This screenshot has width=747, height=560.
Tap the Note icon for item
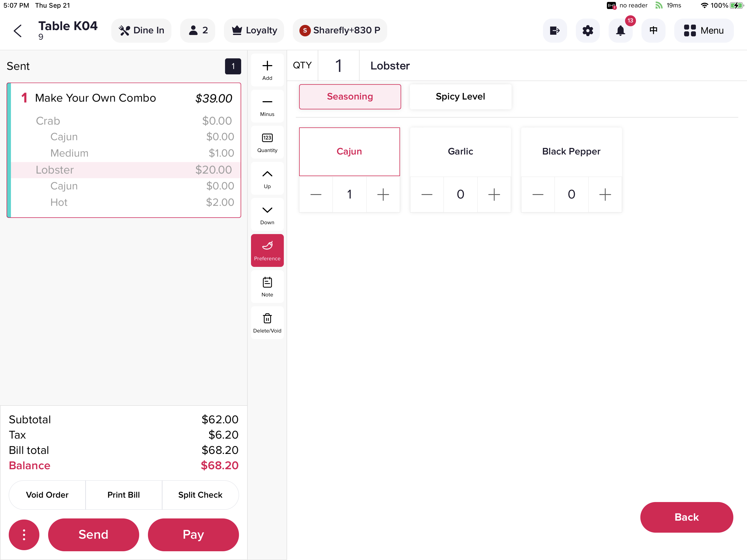point(267,287)
